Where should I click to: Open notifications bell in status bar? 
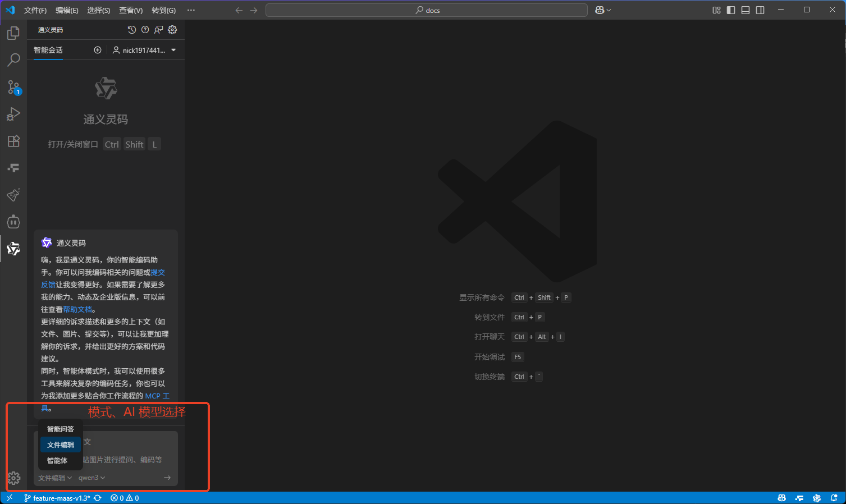click(834, 498)
